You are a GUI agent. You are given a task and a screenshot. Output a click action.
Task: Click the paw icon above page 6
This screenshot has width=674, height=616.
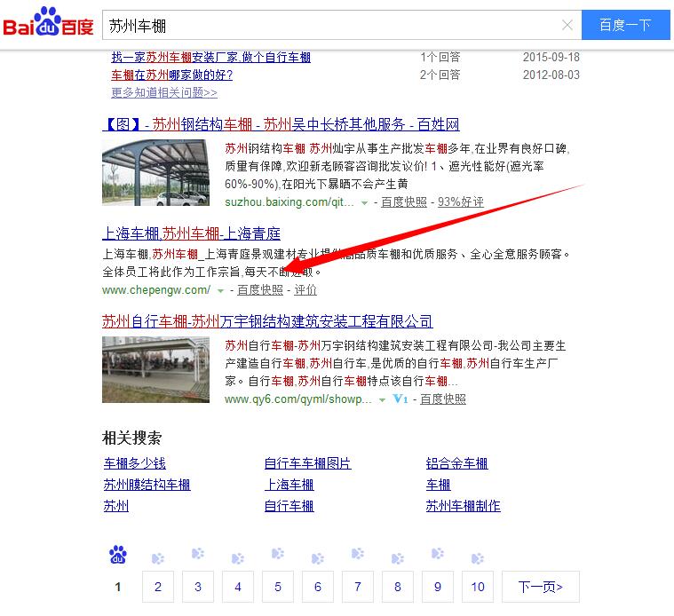[x=318, y=558]
